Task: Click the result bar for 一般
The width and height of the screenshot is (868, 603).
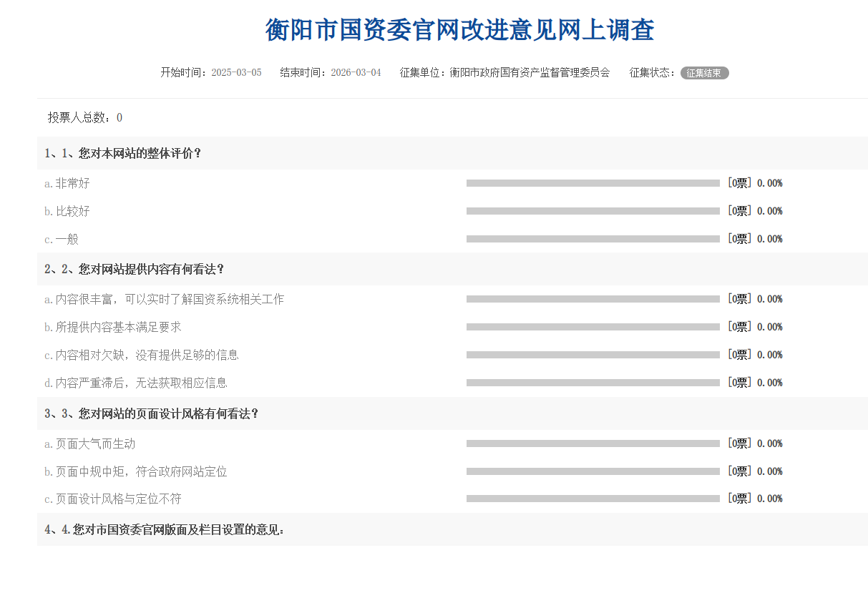Action: click(x=593, y=239)
